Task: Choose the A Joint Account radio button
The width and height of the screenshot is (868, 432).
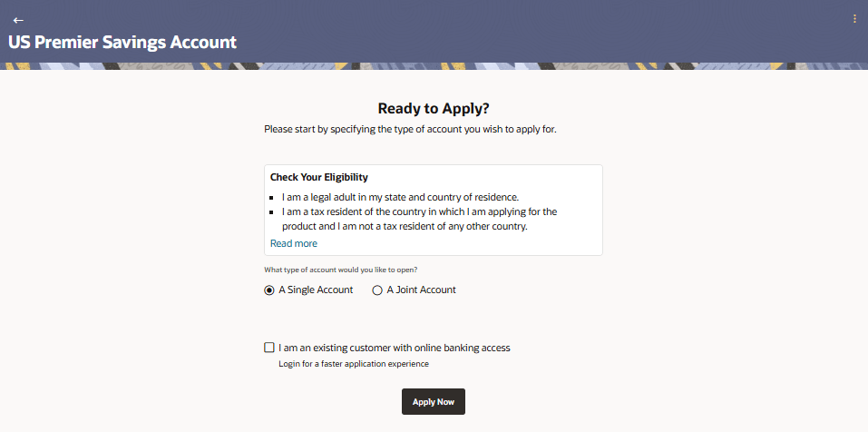Action: 377,290
